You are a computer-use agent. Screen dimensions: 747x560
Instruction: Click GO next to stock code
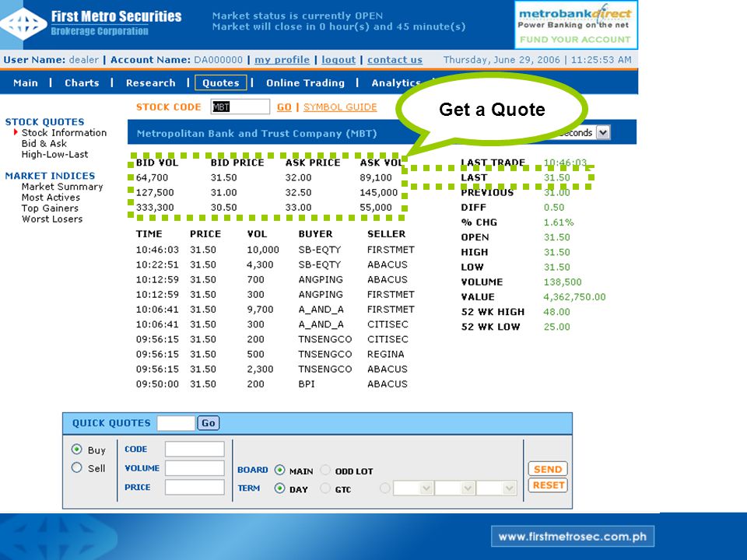pos(284,107)
